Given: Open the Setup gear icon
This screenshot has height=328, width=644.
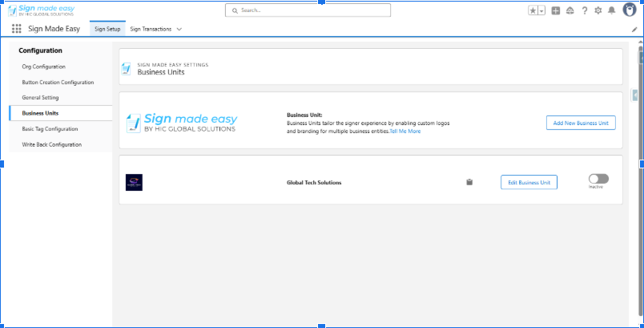Looking at the screenshot, I should (598, 11).
